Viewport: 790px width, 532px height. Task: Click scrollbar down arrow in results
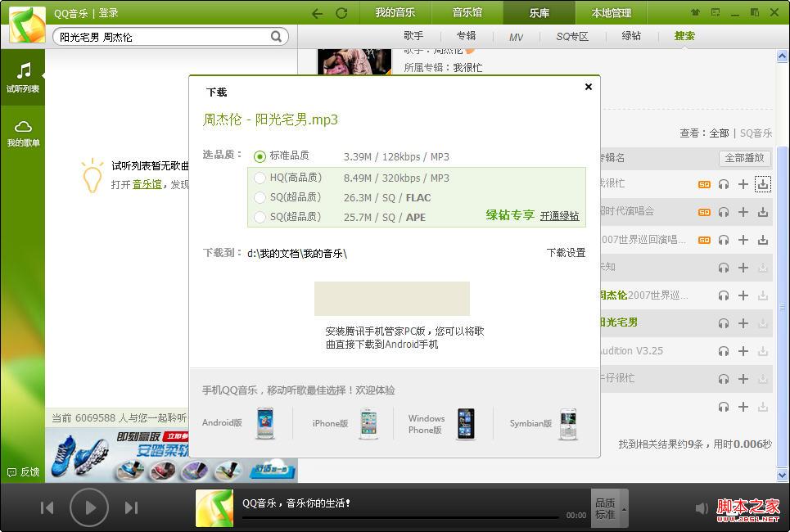[x=782, y=475]
